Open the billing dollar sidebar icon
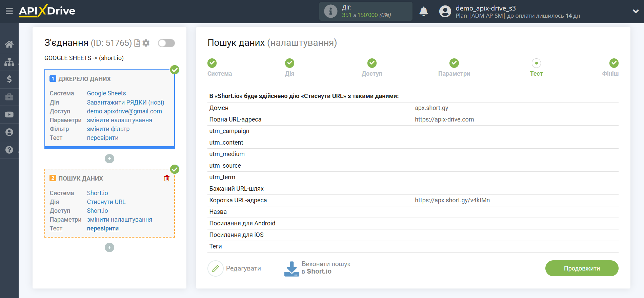 click(x=9, y=79)
